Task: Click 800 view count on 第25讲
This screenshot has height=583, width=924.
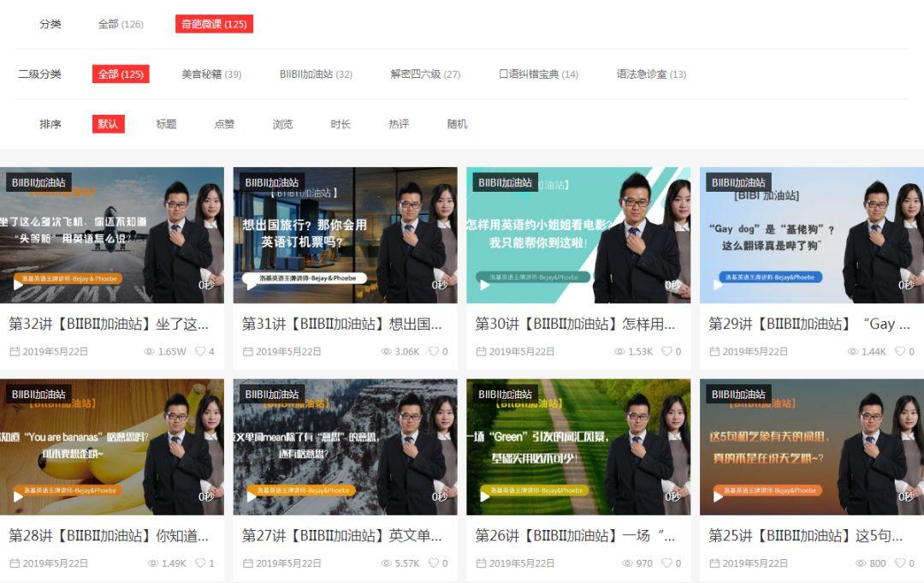Action: (x=878, y=563)
